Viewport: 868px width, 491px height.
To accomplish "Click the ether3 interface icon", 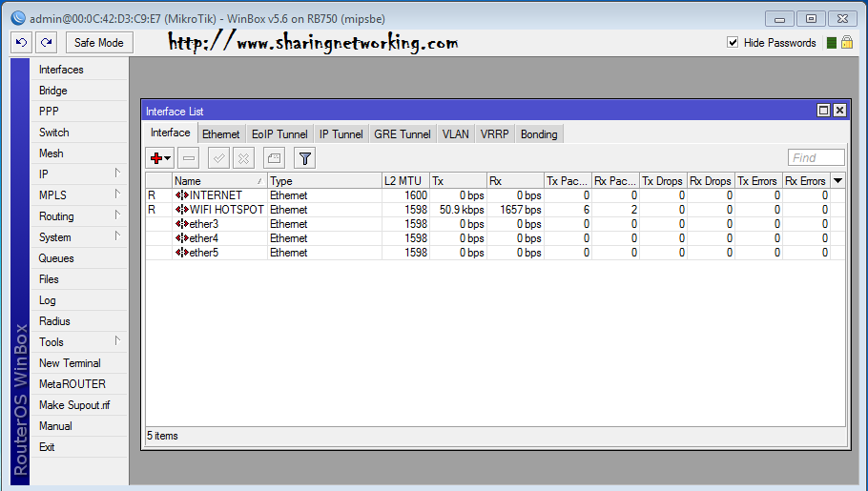I will pyautogui.click(x=181, y=224).
